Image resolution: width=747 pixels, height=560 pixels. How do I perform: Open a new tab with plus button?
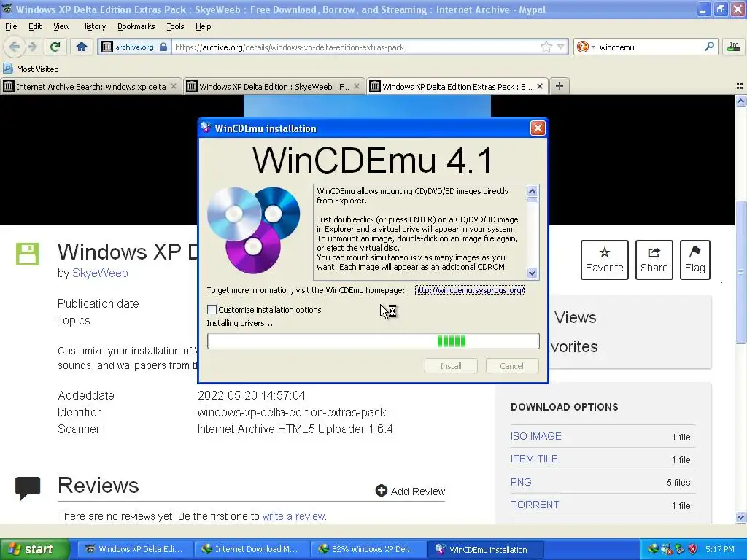pos(560,86)
